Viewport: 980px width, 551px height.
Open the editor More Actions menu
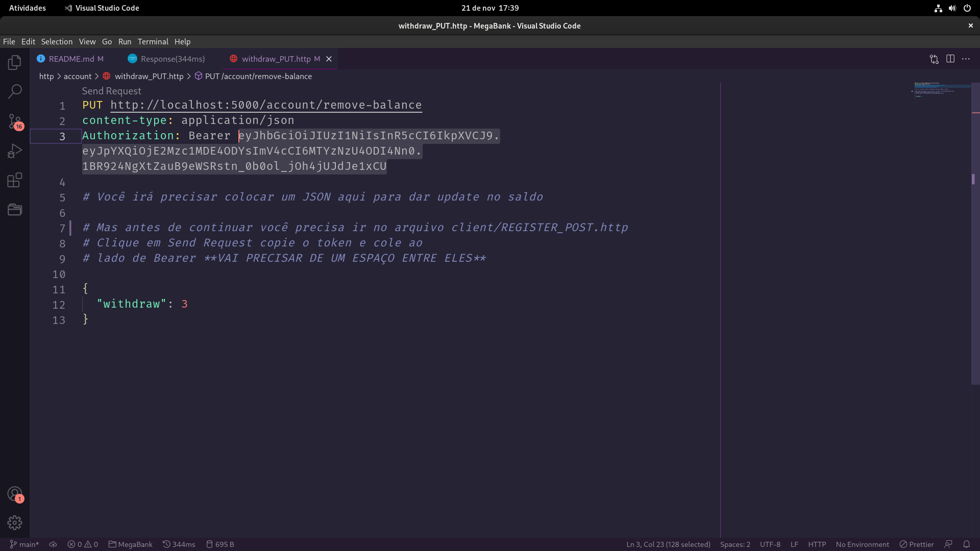point(966,59)
